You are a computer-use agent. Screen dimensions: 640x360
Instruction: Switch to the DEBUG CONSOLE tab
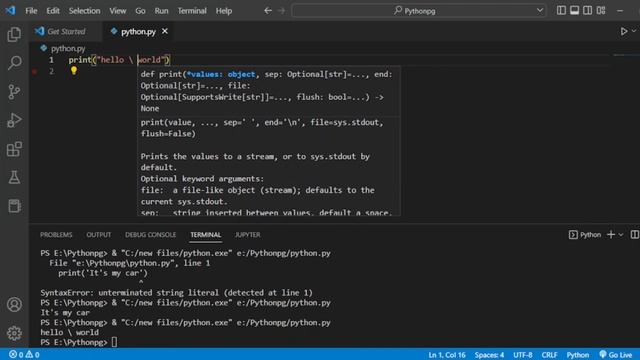(151, 235)
